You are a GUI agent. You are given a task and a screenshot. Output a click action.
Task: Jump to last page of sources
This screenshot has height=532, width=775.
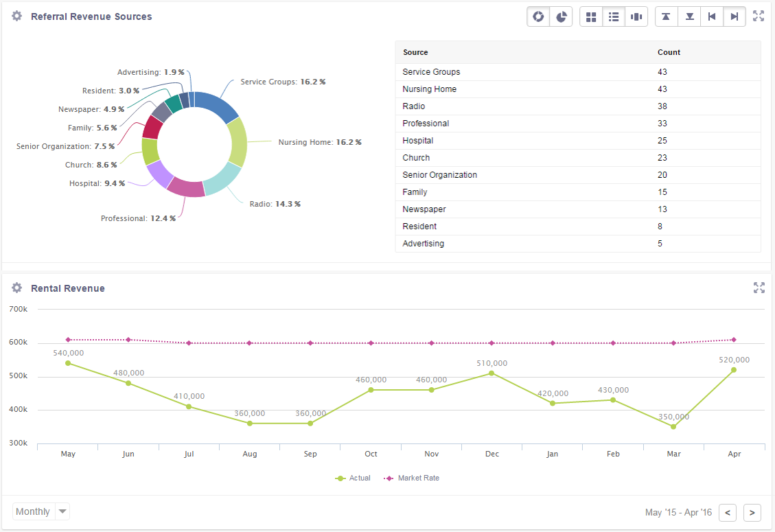click(734, 16)
